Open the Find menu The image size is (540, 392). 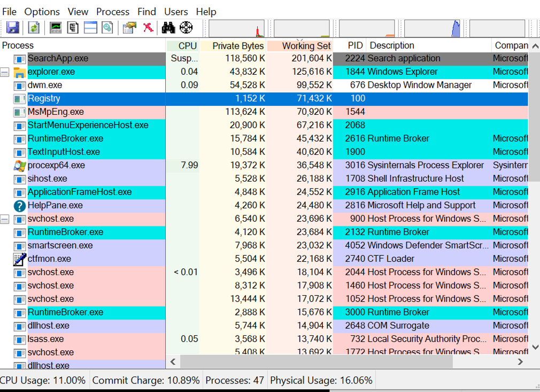[x=146, y=12]
